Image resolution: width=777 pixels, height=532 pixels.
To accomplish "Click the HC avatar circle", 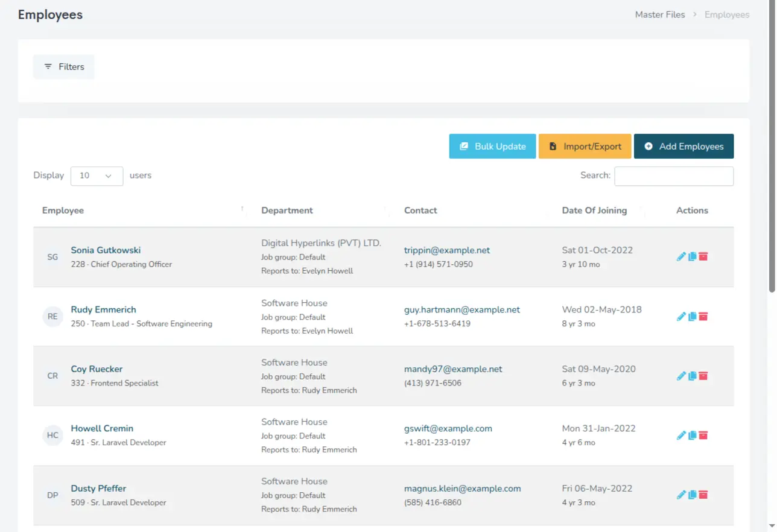I will pos(52,435).
